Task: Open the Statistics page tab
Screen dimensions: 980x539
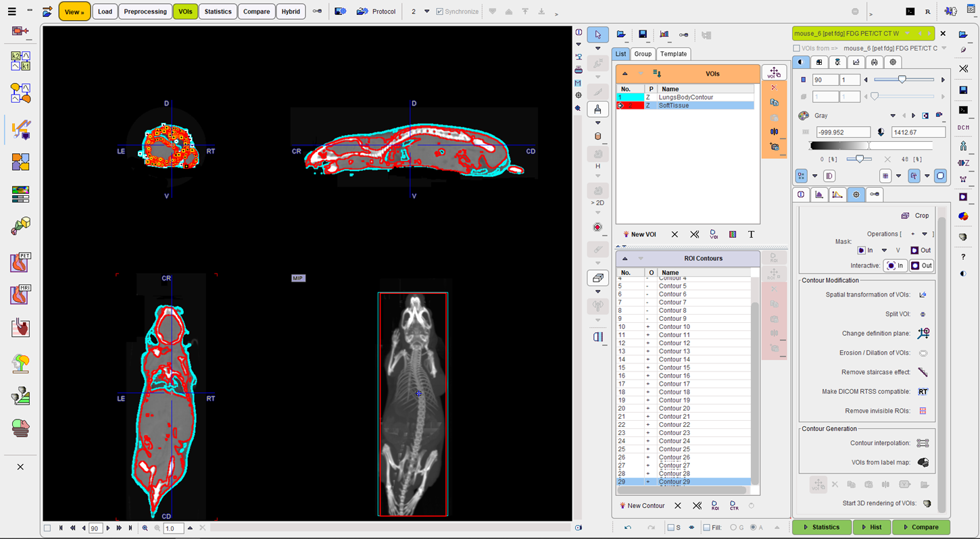Action: point(218,11)
